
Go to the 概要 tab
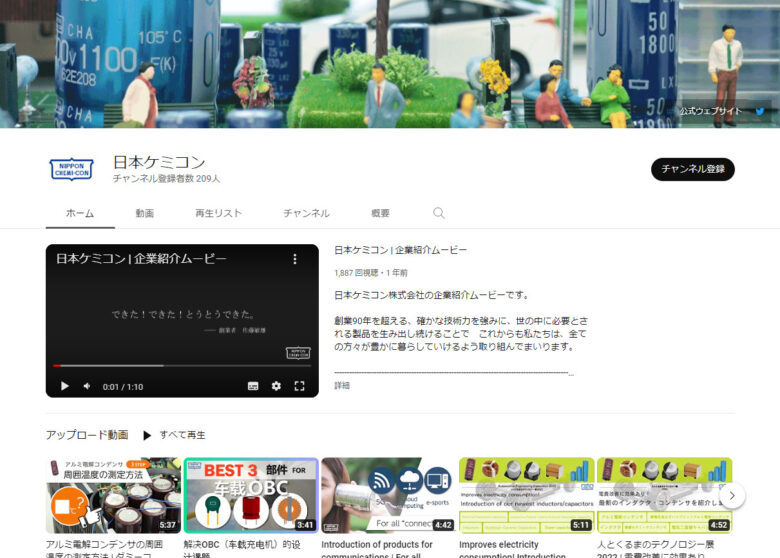[380, 213]
